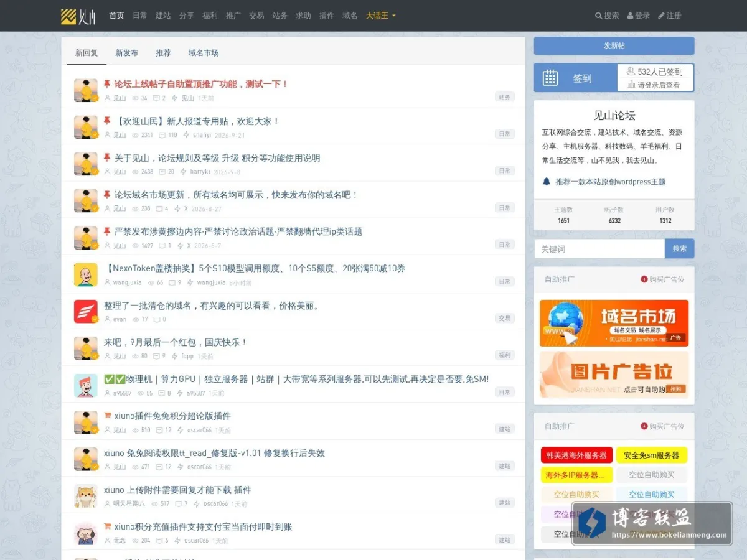The width and height of the screenshot is (747, 560).
Task: Click pin icon of 论坛上线帖子自助置顶推广功能 post
Action: 107,84
